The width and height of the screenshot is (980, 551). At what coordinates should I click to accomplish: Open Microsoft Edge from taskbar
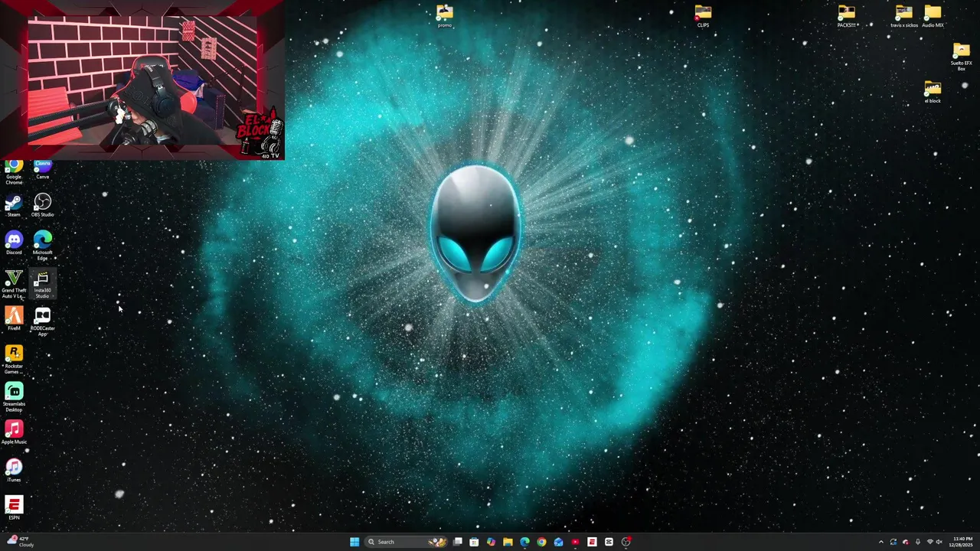[524, 542]
